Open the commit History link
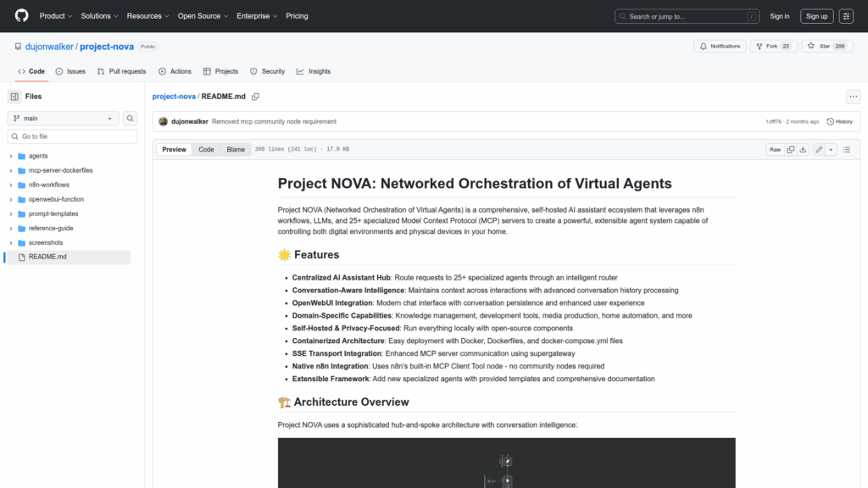 click(839, 121)
